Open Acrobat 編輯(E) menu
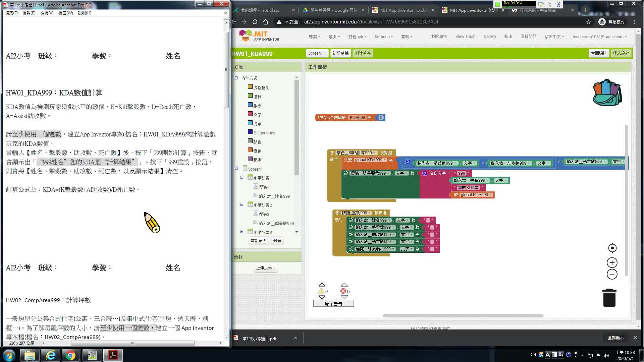Image resolution: width=644 pixels, height=362 pixels. point(29,13)
